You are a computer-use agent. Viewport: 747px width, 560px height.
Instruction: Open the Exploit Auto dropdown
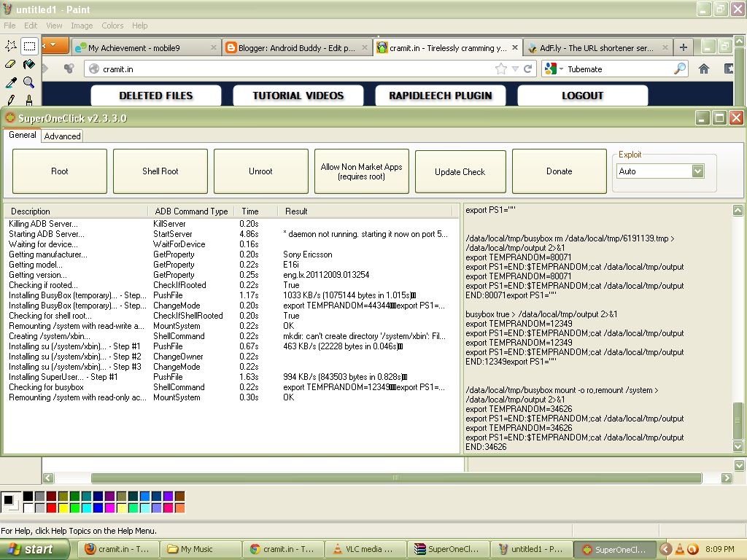point(698,171)
